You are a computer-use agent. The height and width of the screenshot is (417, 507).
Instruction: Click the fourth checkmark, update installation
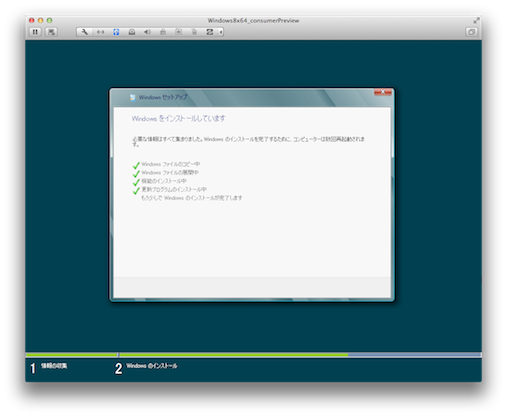[136, 191]
